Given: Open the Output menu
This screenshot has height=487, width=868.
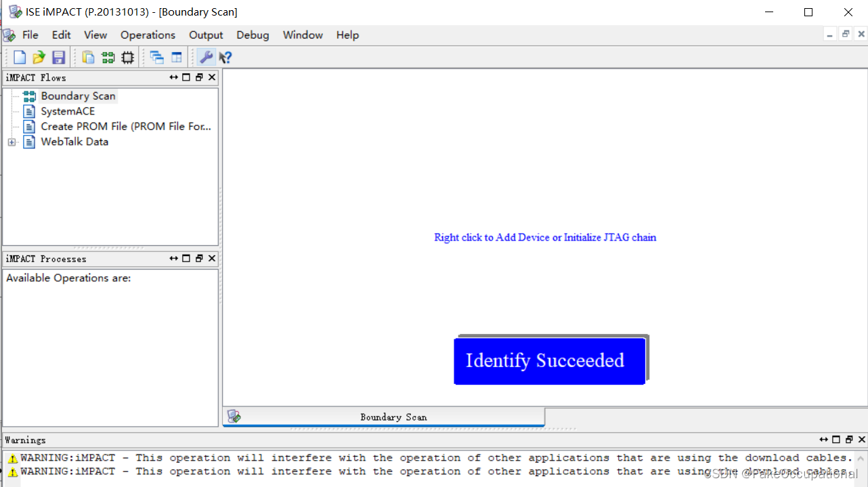Looking at the screenshot, I should 206,35.
